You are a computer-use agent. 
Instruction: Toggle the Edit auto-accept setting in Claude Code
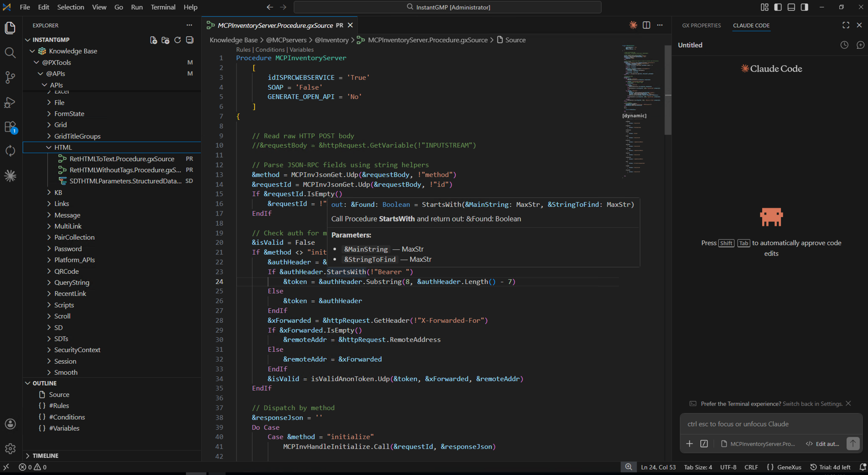coord(822,444)
